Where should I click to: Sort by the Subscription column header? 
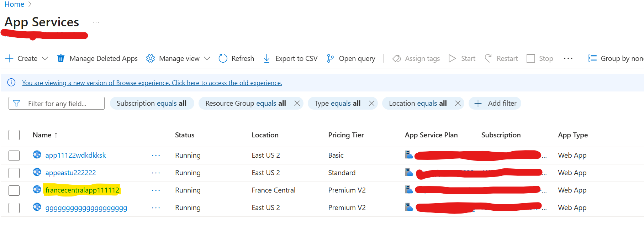(501, 135)
